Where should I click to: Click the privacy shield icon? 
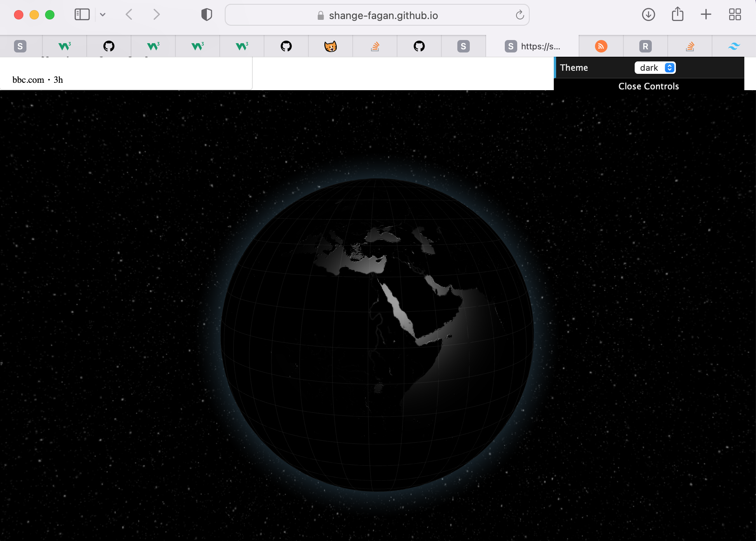(x=206, y=15)
